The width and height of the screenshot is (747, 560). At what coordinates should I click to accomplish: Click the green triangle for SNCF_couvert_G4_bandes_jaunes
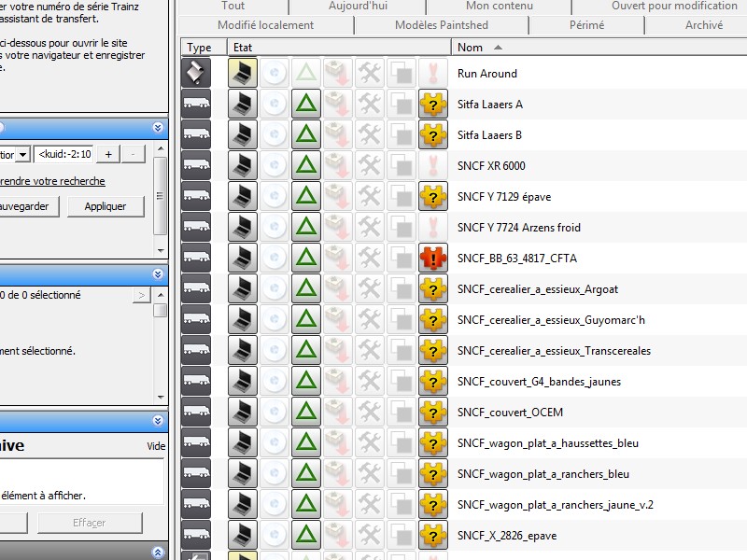[306, 381]
